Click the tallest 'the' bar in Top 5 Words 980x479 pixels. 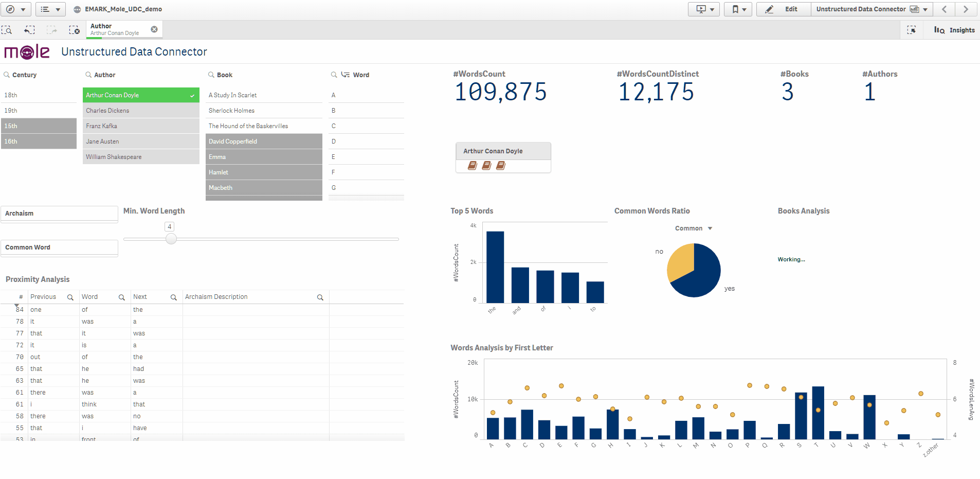pyautogui.click(x=495, y=267)
